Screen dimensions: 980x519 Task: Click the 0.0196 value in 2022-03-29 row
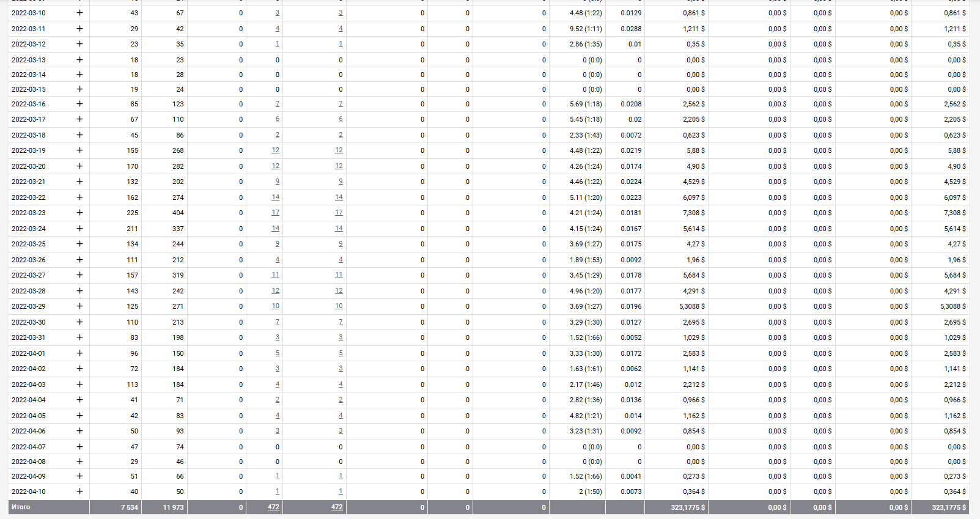[x=632, y=306]
